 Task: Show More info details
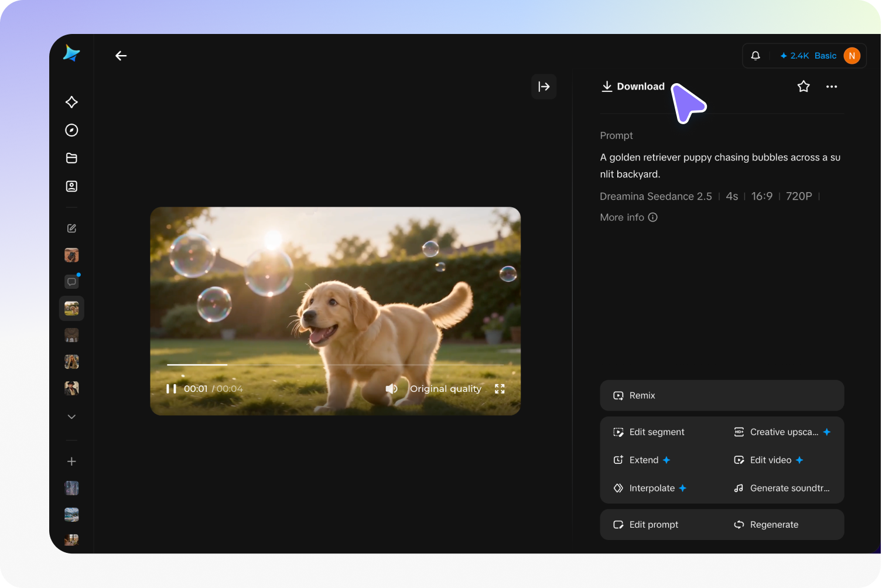point(628,217)
